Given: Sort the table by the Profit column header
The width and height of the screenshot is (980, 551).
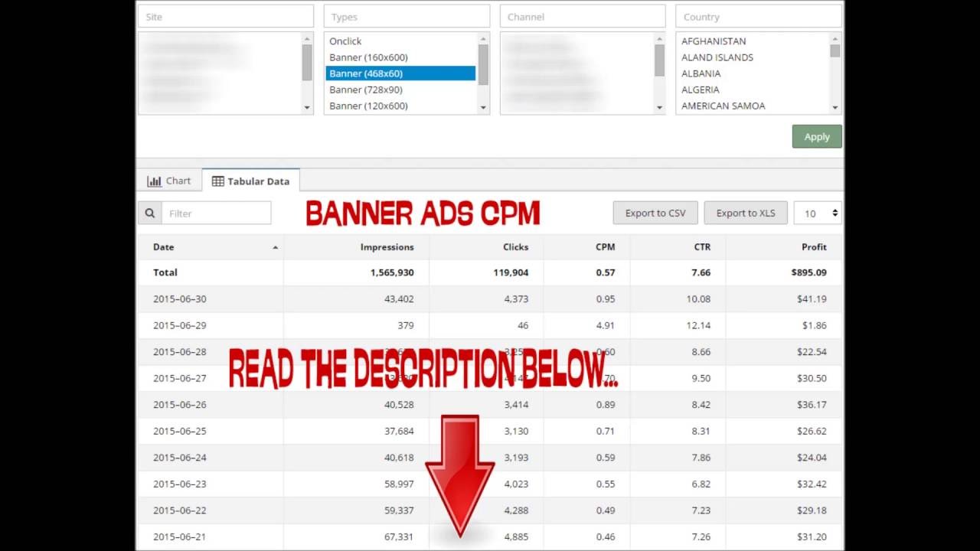Looking at the screenshot, I should pos(813,247).
